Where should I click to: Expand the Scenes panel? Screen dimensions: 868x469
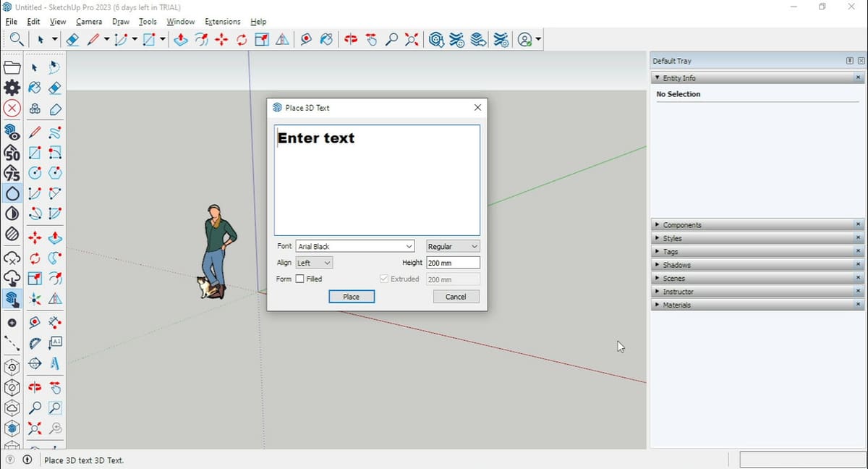coord(657,278)
